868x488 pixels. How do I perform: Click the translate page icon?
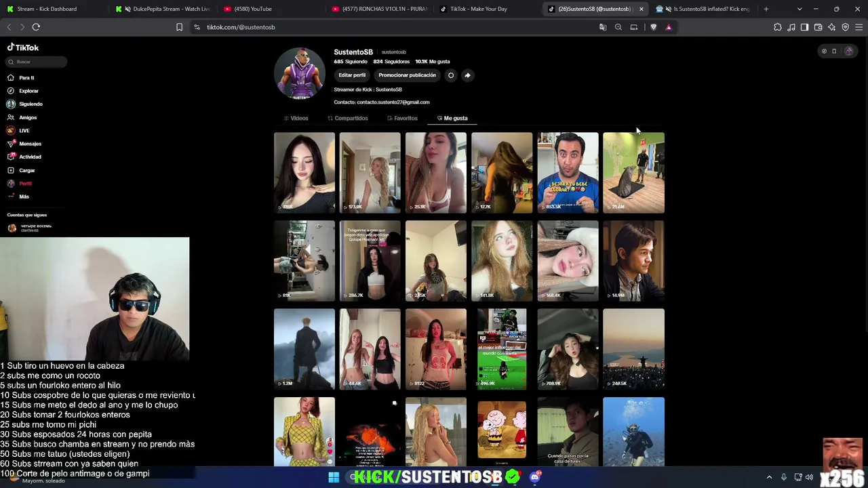tap(603, 27)
